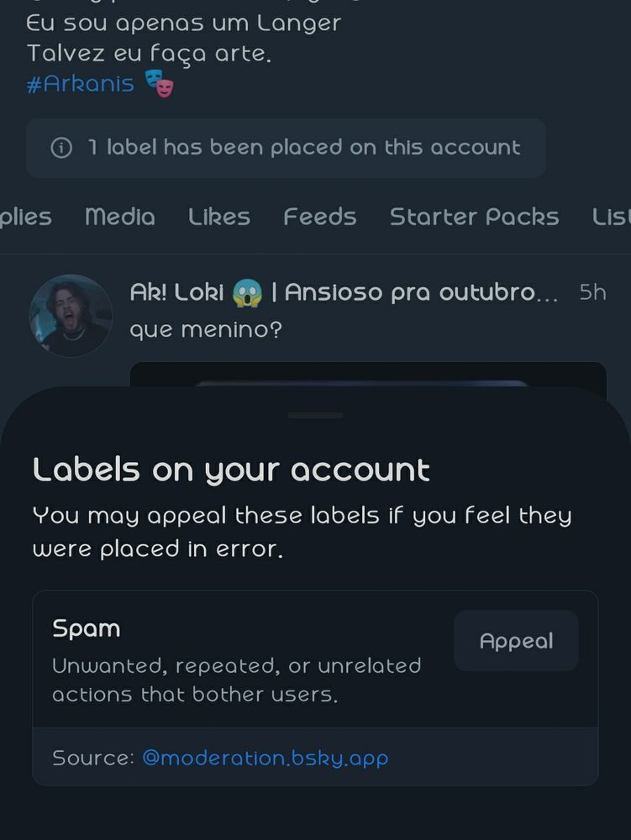Image resolution: width=631 pixels, height=840 pixels.
Task: Tap the info icon in the label notice
Action: (x=61, y=148)
